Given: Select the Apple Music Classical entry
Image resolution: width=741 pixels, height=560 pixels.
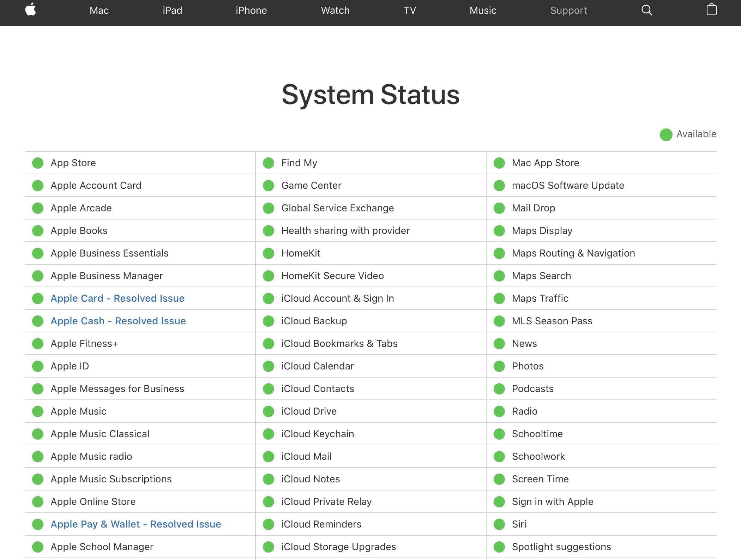Looking at the screenshot, I should point(100,434).
